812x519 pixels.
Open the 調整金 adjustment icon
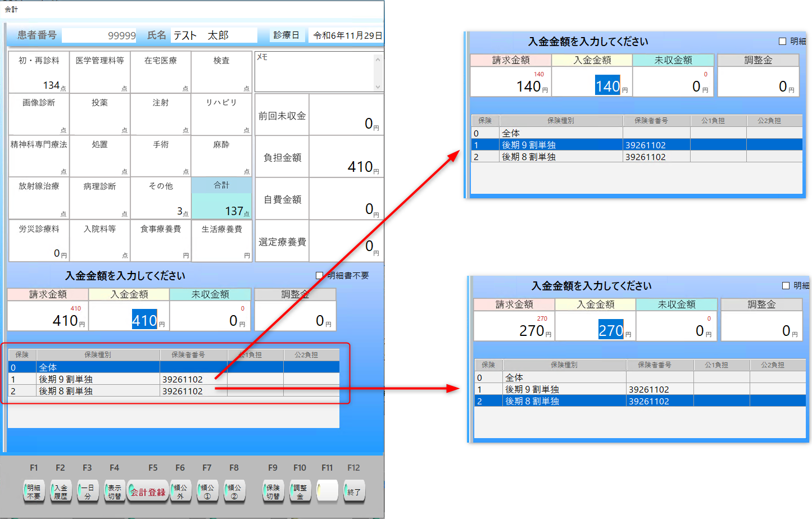(x=300, y=491)
